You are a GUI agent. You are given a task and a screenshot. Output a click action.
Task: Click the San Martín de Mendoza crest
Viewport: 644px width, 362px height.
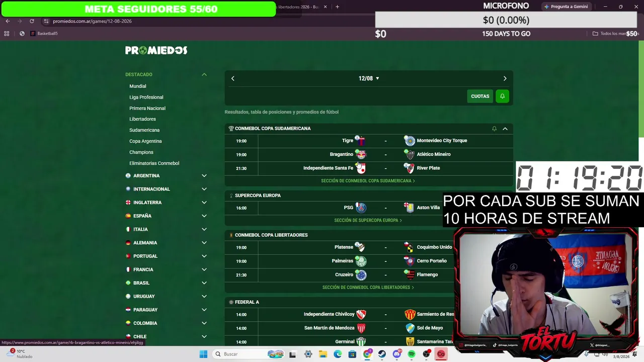point(361,328)
